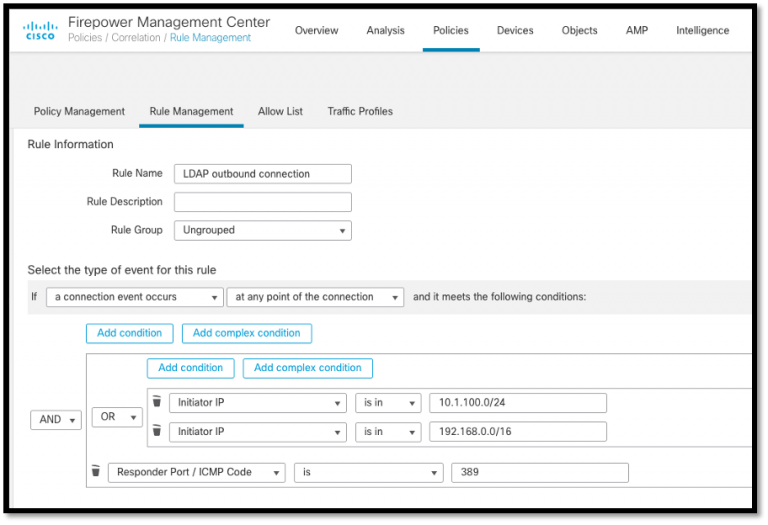Click the inner Add complex condition button
Image resolution: width=768 pixels, height=525 pixels.
[x=307, y=368]
